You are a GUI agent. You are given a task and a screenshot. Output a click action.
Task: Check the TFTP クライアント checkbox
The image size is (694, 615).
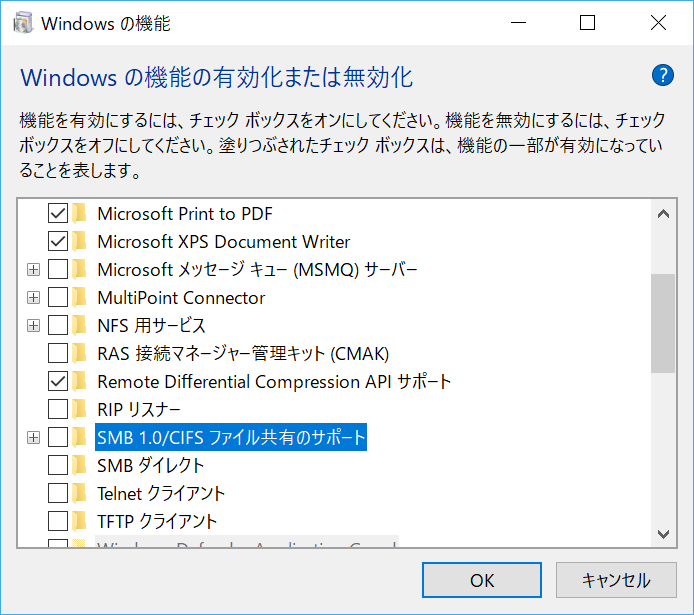pyautogui.click(x=58, y=521)
